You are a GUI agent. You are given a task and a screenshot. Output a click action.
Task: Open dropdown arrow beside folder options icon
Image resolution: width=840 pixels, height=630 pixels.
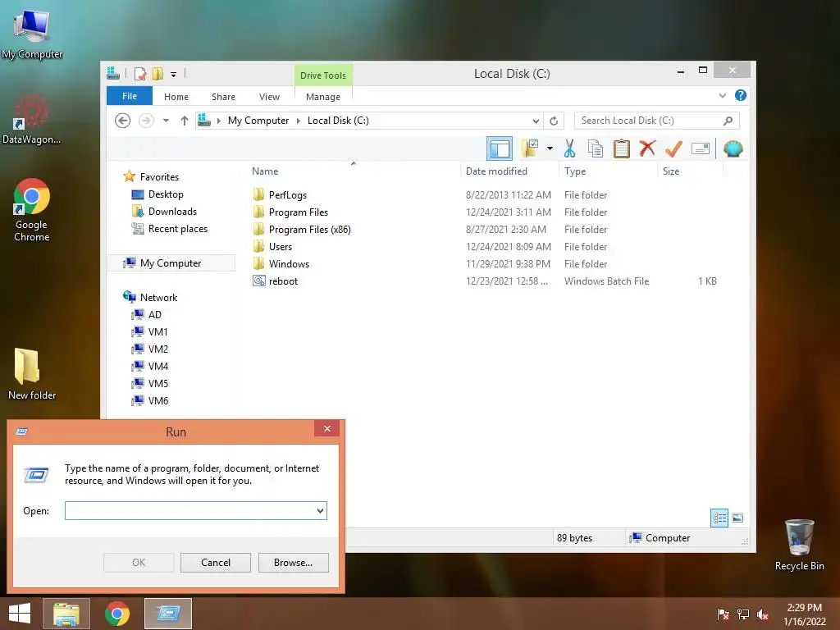[x=550, y=148]
